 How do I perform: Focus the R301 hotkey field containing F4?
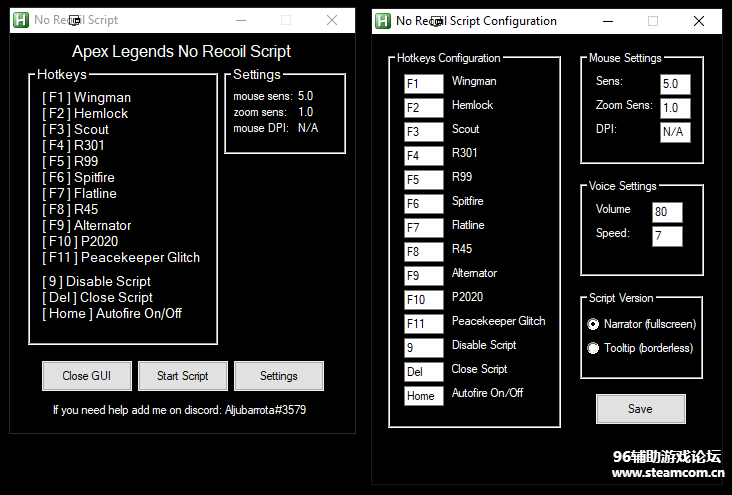click(424, 156)
